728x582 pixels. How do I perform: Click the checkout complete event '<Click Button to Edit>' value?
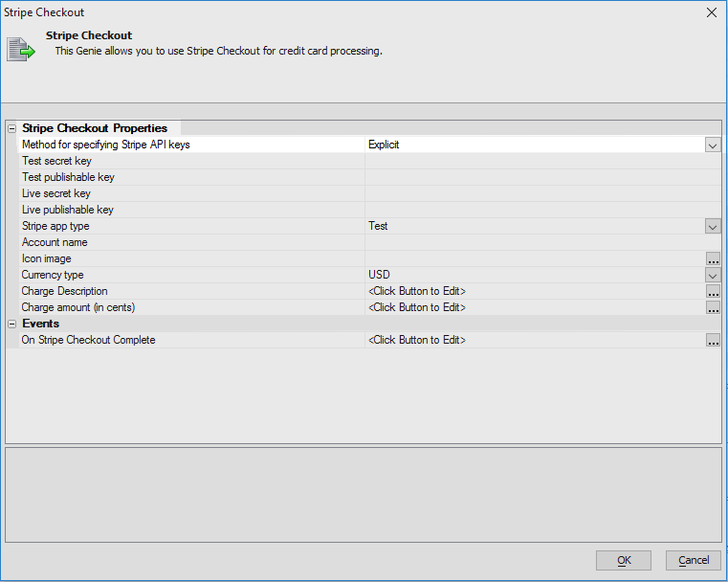coord(417,340)
